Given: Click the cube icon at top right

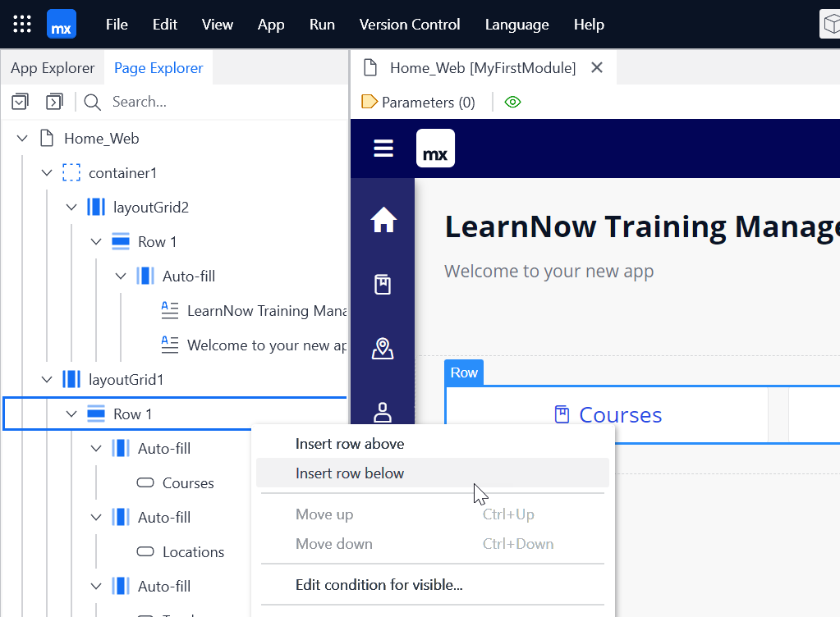Looking at the screenshot, I should pos(831,24).
